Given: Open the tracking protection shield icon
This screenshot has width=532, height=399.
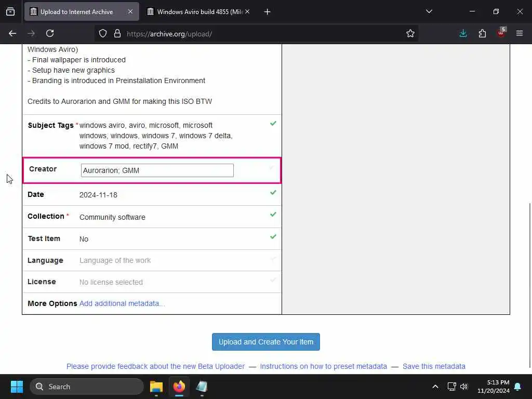Looking at the screenshot, I should click(x=103, y=34).
